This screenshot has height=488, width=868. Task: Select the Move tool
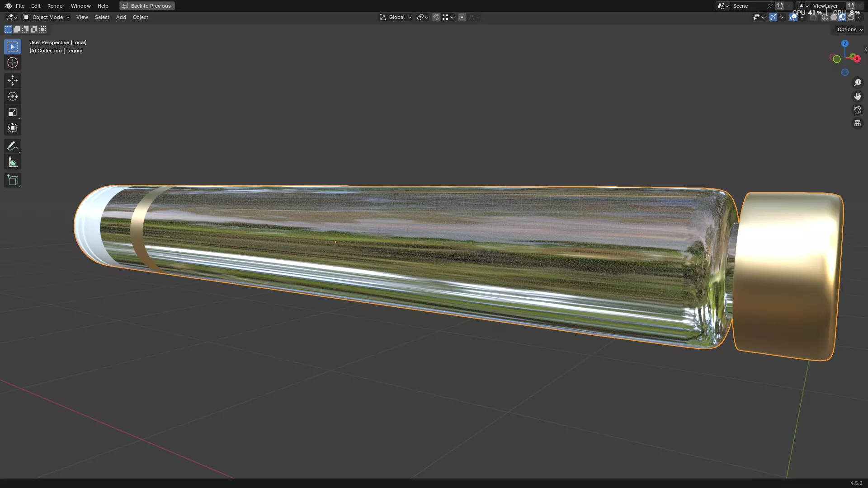[12, 80]
